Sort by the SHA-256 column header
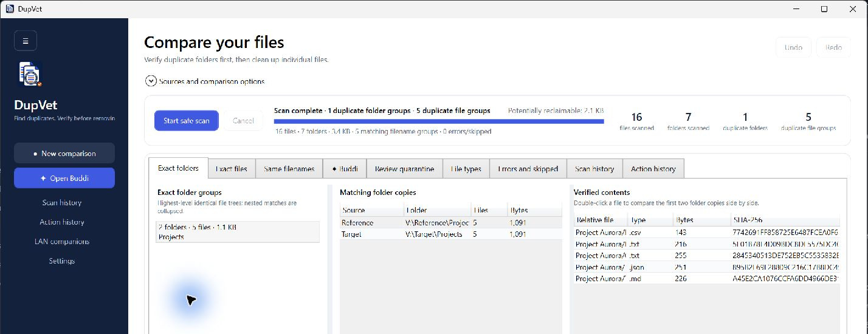 tap(785, 220)
